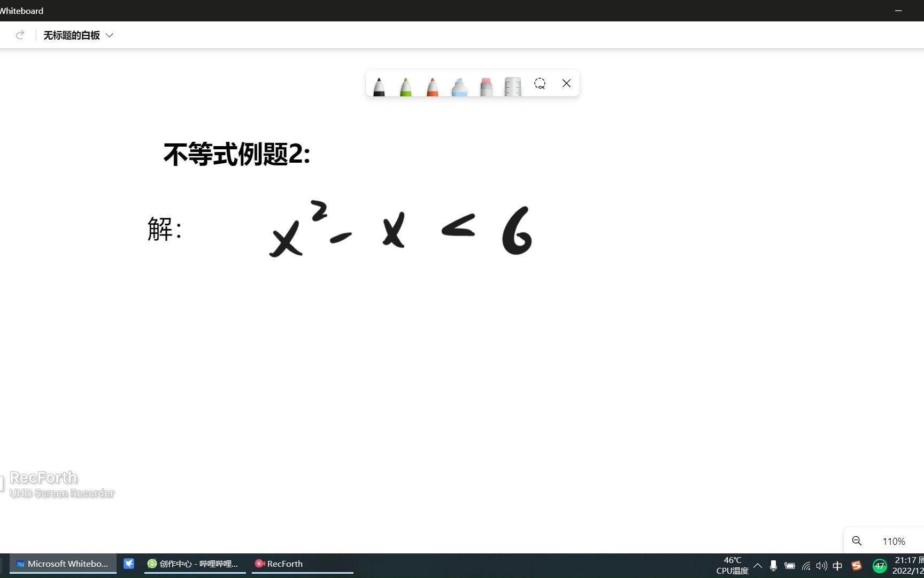This screenshot has width=924, height=578.
Task: Select the green pen tool
Action: coord(405,86)
